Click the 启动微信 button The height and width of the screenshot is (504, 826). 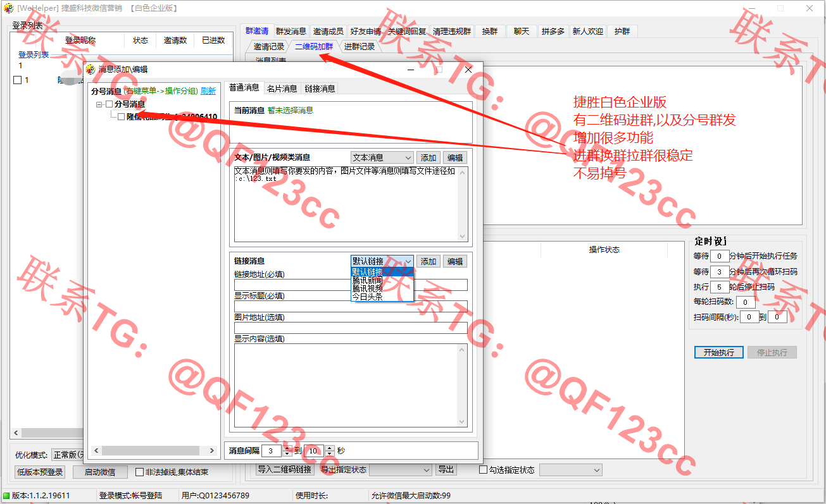(x=100, y=472)
